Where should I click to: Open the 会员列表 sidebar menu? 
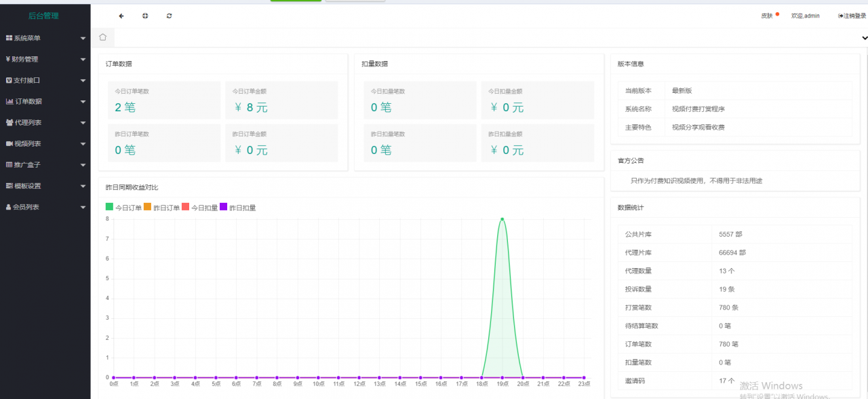tap(45, 206)
